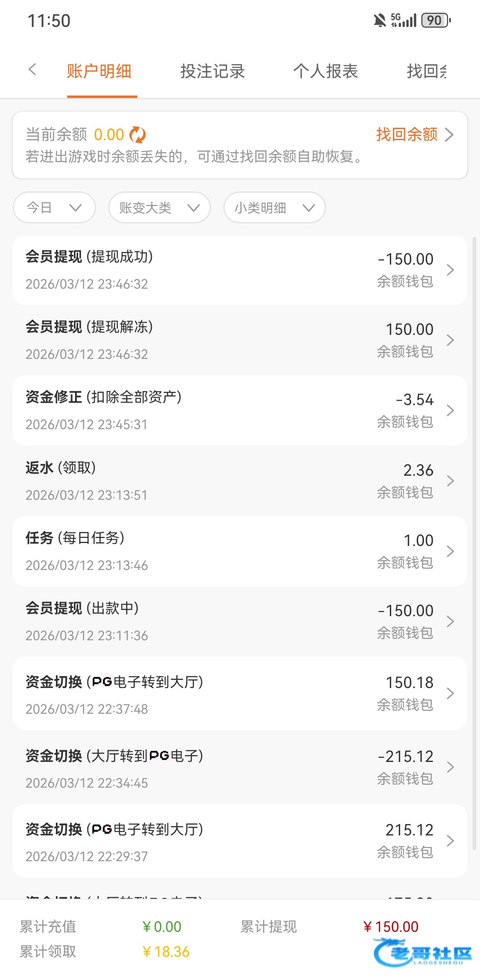Switch to the 个人报表 tab
This screenshot has height=980, width=480.
[326, 71]
